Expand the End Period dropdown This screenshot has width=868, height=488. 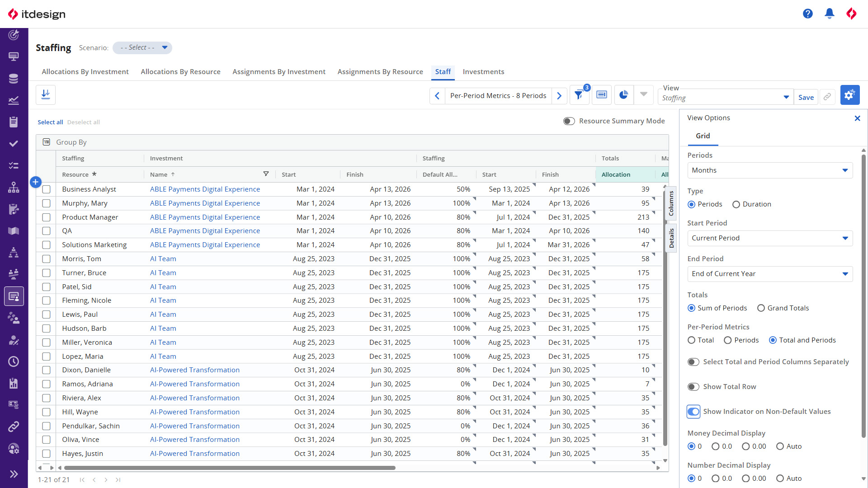point(770,274)
